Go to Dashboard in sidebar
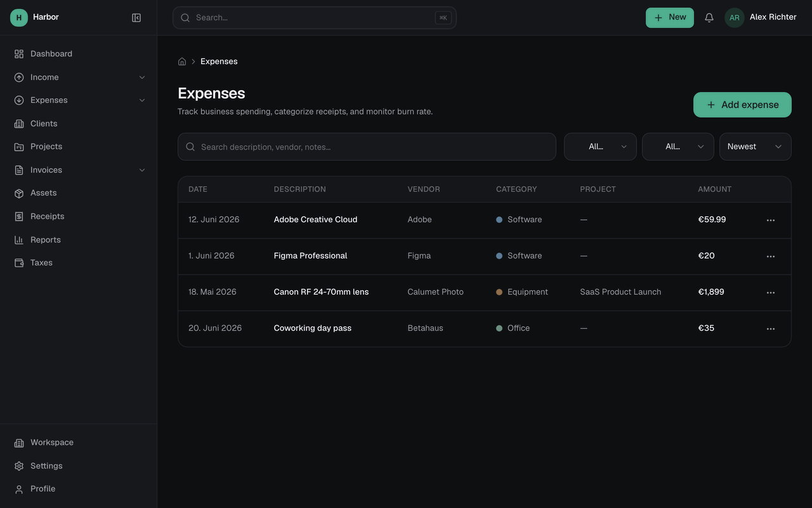The height and width of the screenshot is (508, 812). pyautogui.click(x=79, y=54)
